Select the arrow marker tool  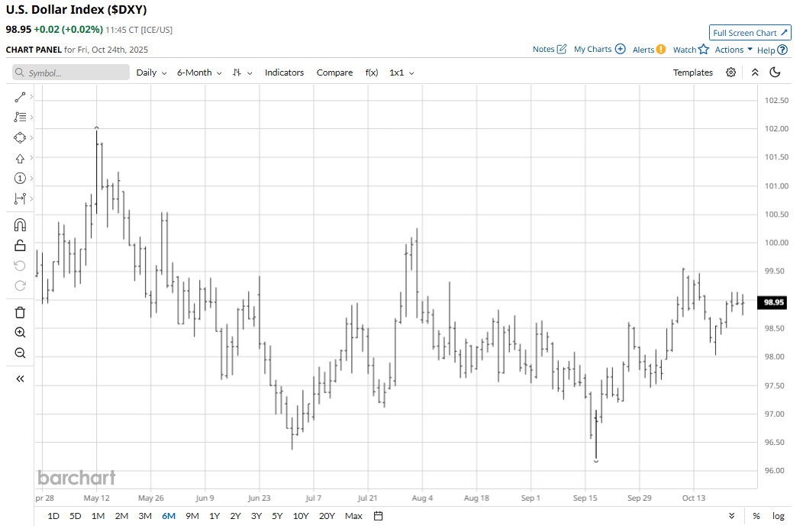point(20,158)
